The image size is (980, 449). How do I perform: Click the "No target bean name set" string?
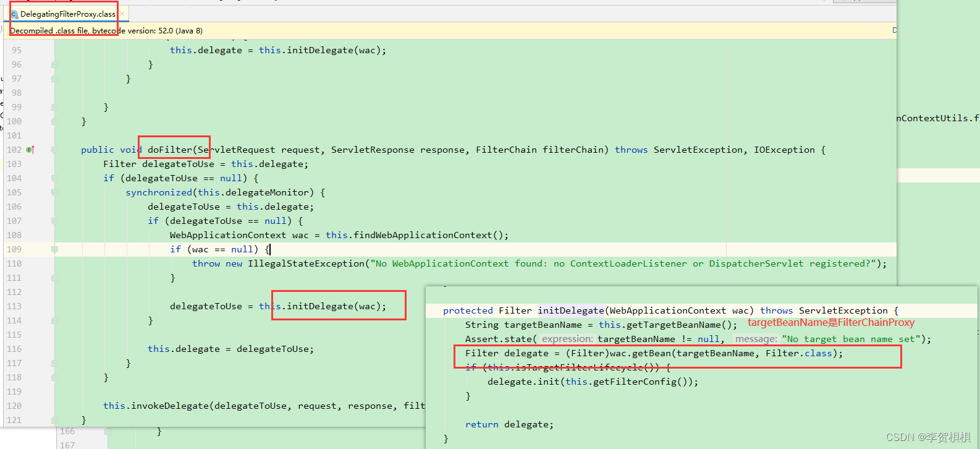[x=852, y=339]
